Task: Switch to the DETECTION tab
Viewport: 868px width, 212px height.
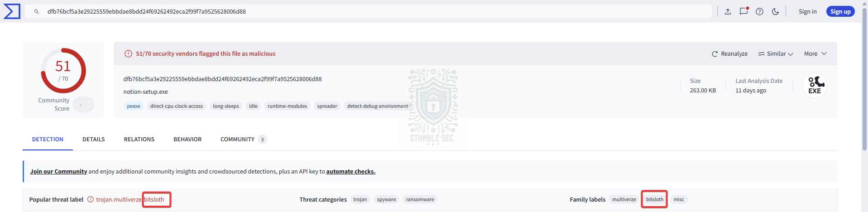Action: click(48, 140)
